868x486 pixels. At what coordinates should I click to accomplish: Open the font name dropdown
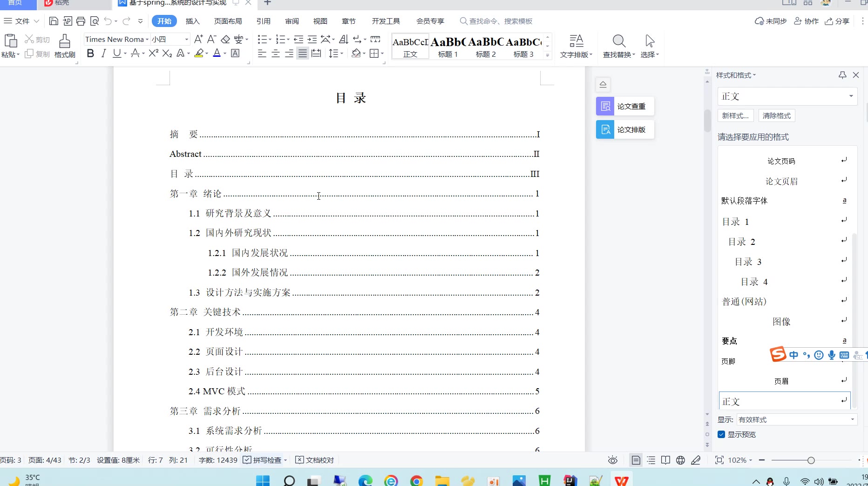[147, 40]
